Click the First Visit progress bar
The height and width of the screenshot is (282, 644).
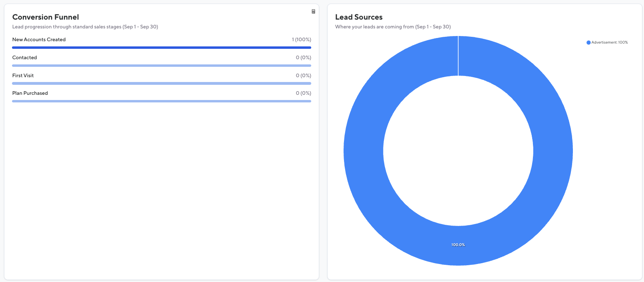point(161,83)
